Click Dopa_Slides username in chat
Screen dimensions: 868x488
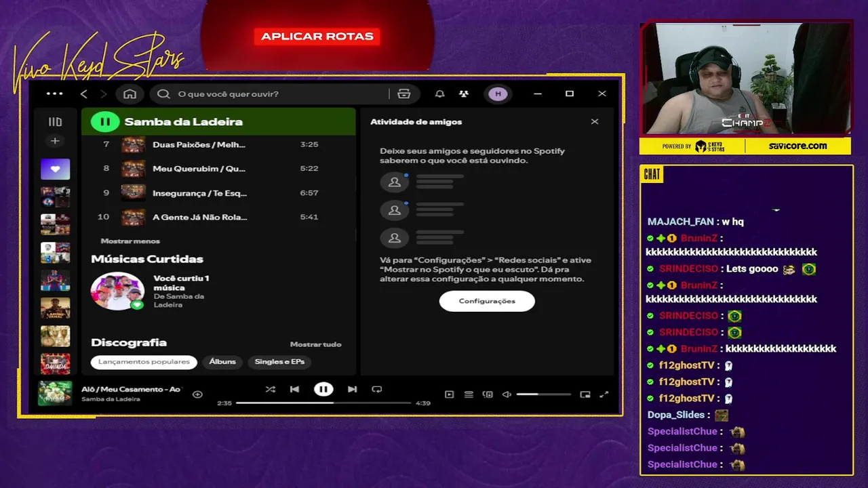click(676, 415)
